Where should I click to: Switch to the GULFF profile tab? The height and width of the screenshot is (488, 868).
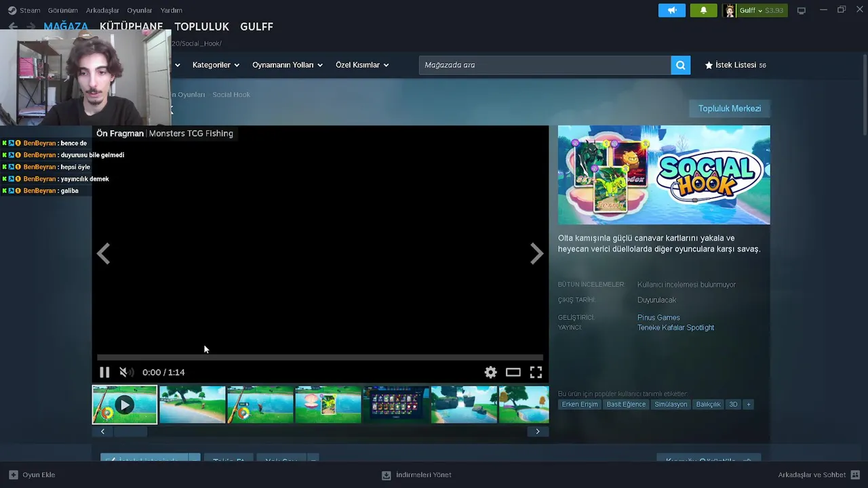[x=256, y=26]
